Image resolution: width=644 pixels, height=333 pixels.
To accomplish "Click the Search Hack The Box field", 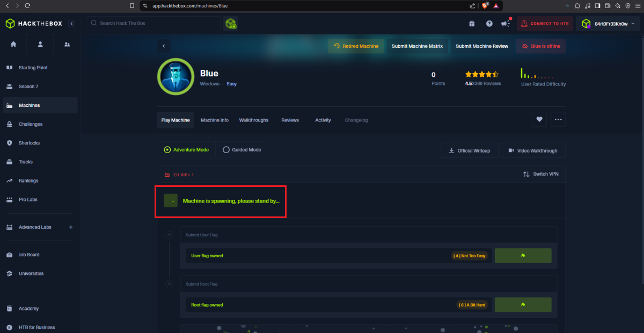I will pyautogui.click(x=153, y=24).
